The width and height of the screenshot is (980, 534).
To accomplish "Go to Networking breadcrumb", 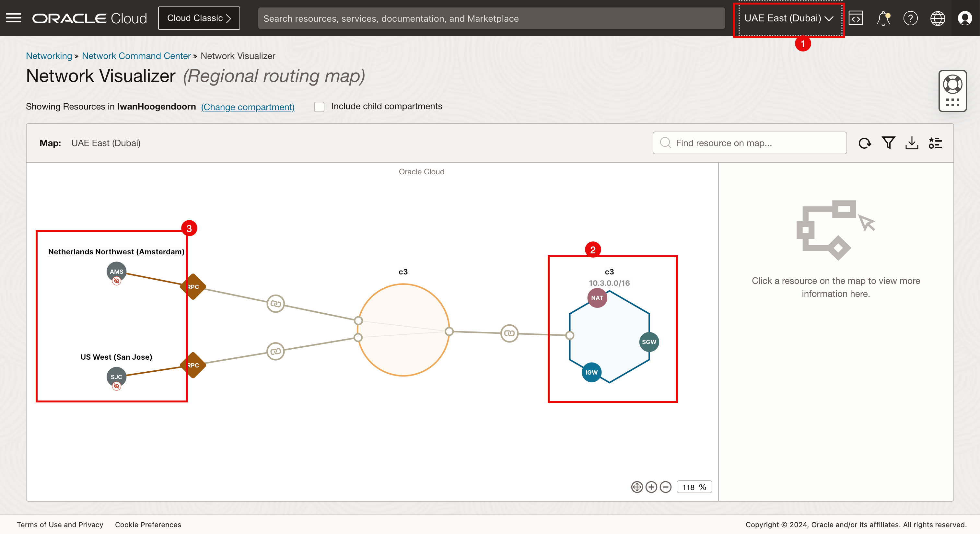I will point(49,56).
